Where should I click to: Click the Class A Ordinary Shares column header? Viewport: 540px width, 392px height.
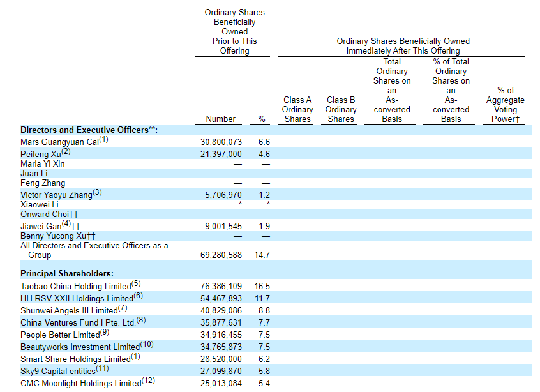tap(297, 109)
